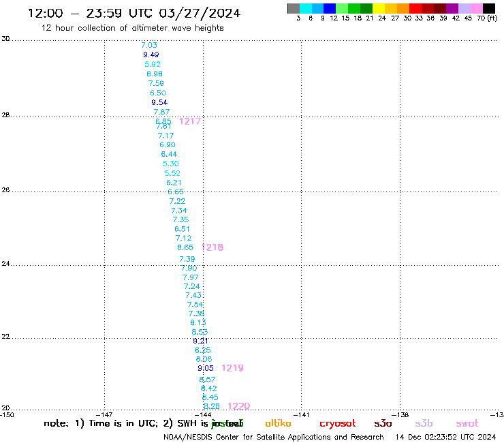This screenshot has height=443, width=504.
Task: Click the "s3a" satellite legend label
Action: click(383, 423)
